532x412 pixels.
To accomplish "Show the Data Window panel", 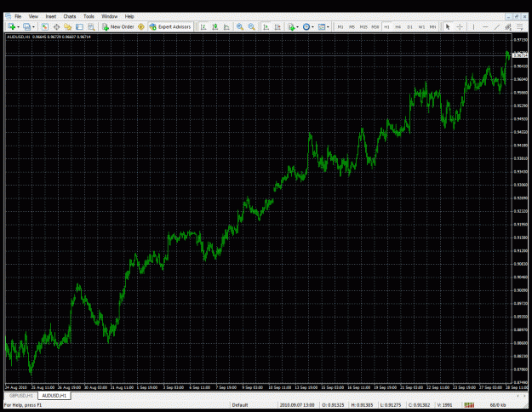I will (56, 26).
